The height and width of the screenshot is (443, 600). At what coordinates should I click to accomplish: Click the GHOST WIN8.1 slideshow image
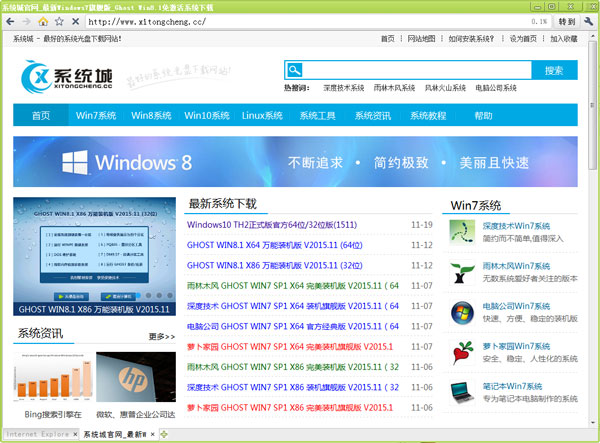pyautogui.click(x=95, y=256)
